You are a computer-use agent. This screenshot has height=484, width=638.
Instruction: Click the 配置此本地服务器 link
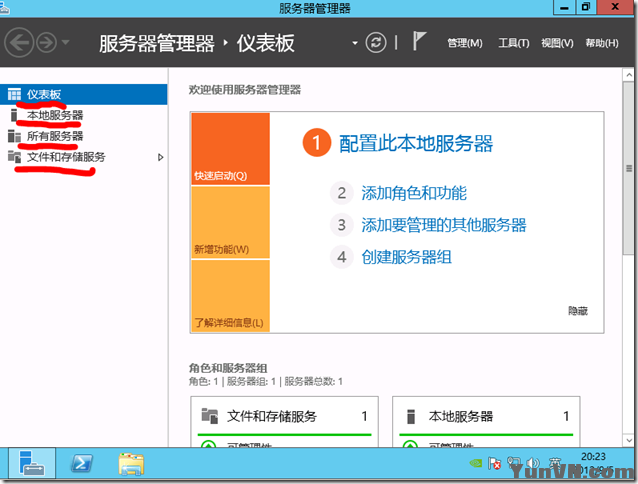(x=416, y=144)
